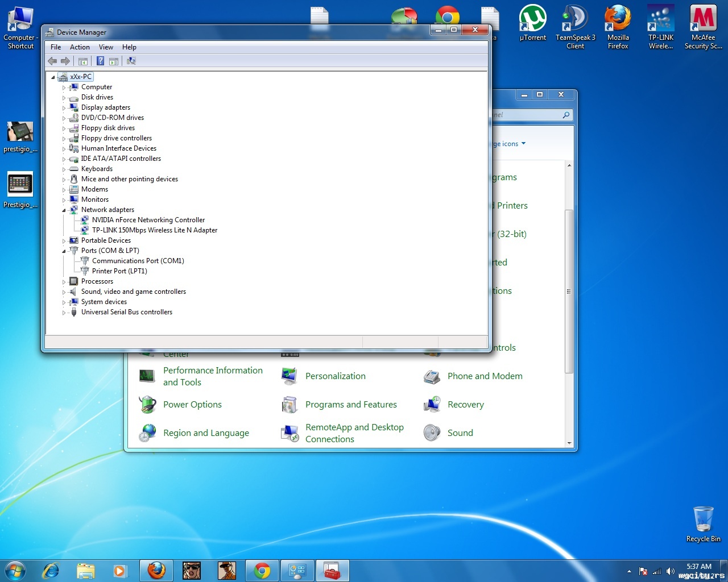Click the Scan for hardware changes icon
The height and width of the screenshot is (582, 728).
coord(131,61)
